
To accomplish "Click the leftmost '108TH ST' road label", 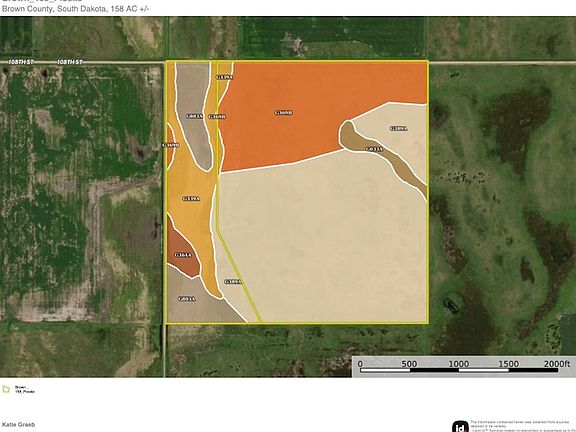I will [x=21, y=62].
